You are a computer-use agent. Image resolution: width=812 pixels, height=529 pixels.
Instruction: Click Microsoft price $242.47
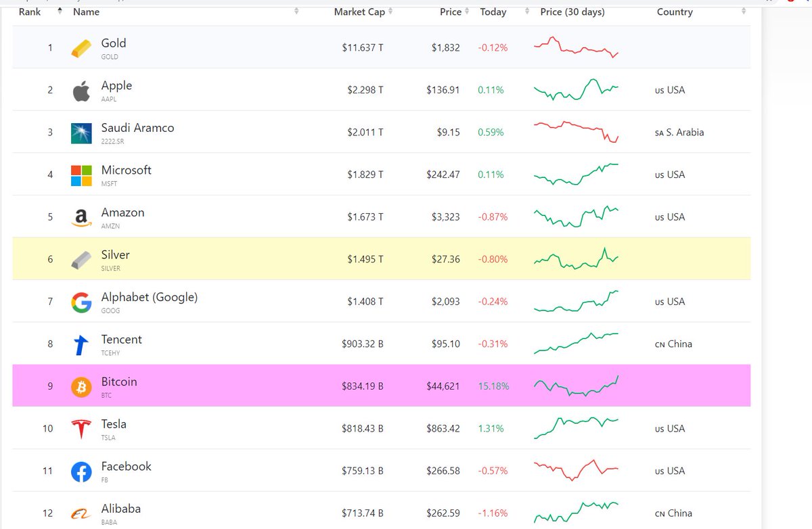443,175
